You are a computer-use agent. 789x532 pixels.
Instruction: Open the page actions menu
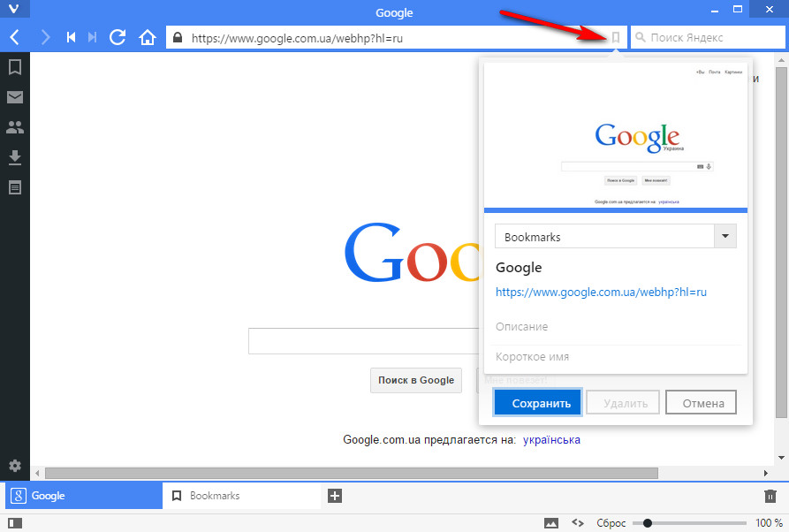click(578, 523)
